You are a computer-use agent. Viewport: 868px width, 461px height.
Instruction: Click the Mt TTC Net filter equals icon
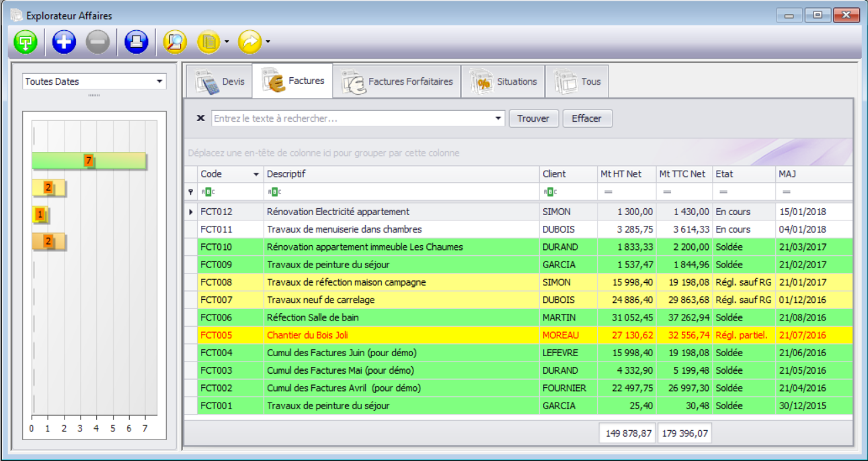point(667,192)
